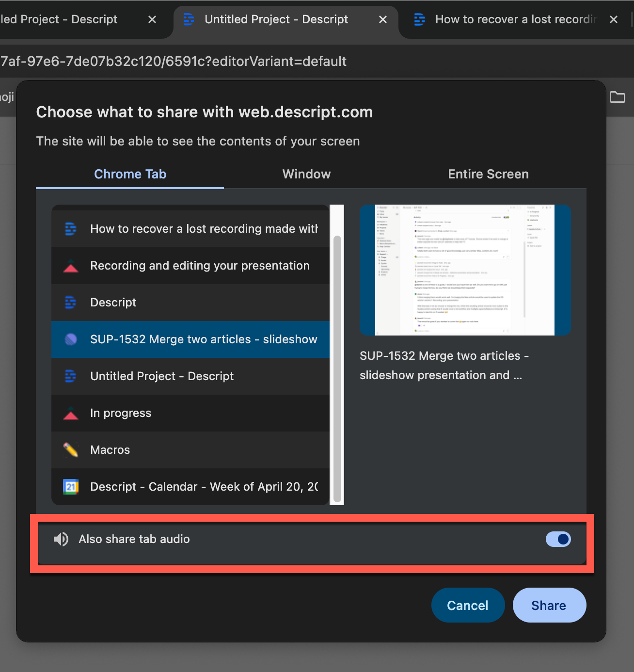Select the Macros row
634x672 pixels.
tap(190, 450)
